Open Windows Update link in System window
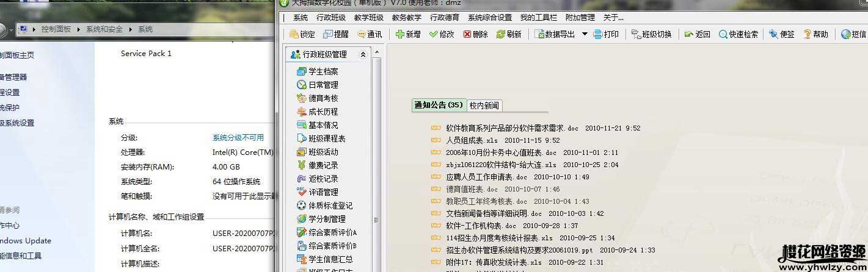This screenshot has width=868, height=272. [x=26, y=241]
